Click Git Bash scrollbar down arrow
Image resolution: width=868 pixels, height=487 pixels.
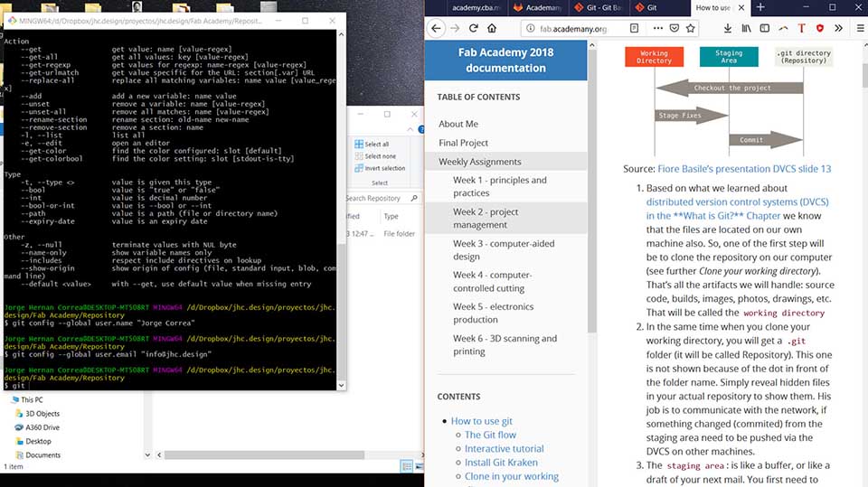(x=341, y=385)
